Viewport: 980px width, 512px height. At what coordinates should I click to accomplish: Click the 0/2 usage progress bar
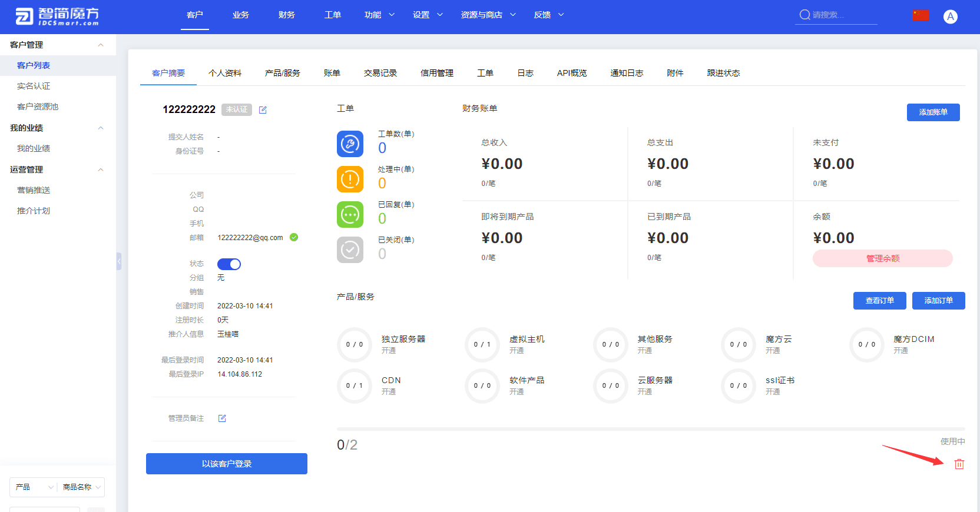point(651,429)
